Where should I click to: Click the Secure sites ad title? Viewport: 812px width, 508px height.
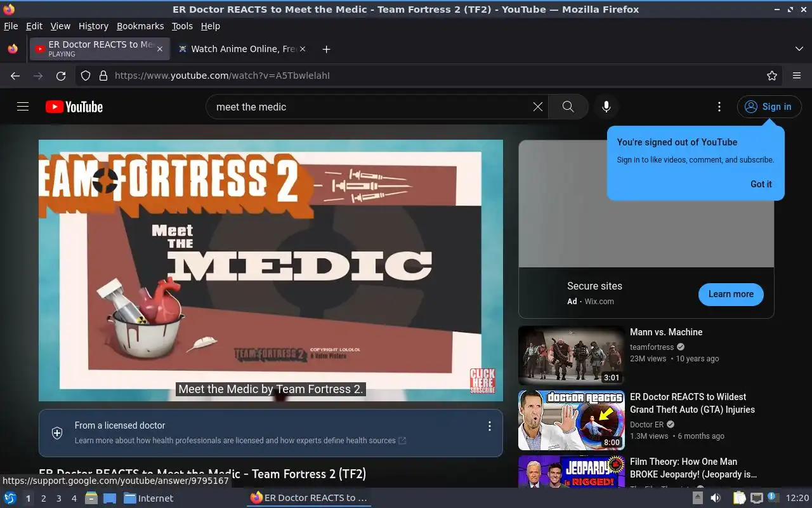coord(594,286)
